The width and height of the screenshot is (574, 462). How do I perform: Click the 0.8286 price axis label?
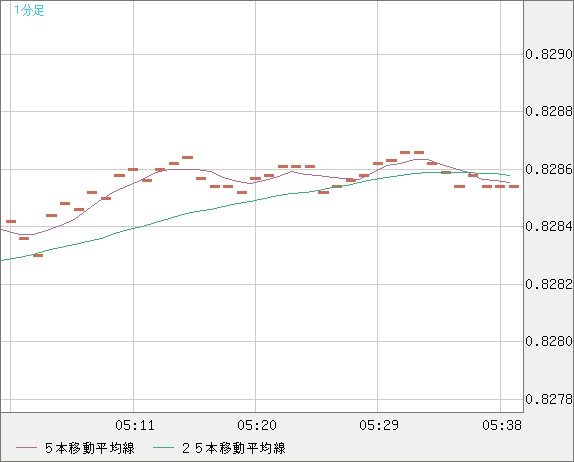(x=549, y=169)
